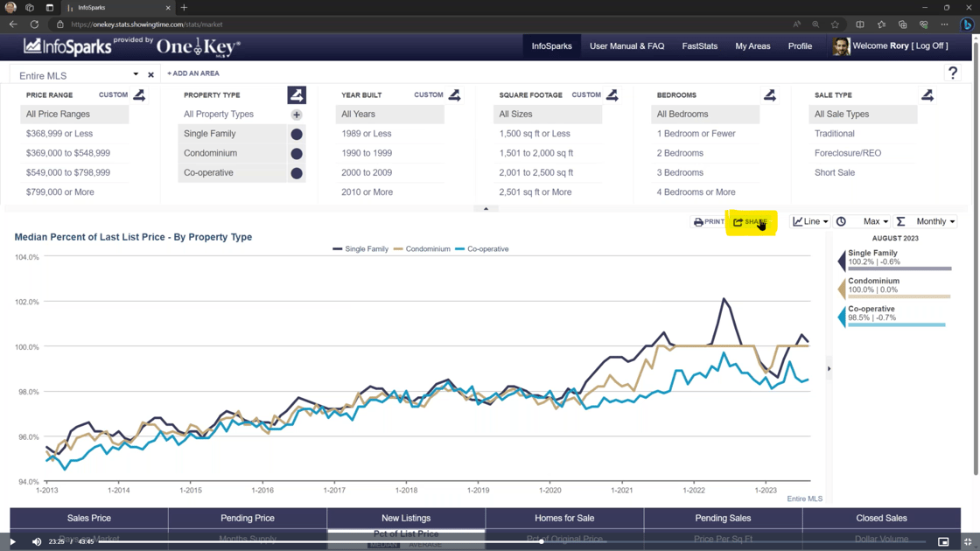The height and width of the screenshot is (551, 980).
Task: Click the Bedrooms pencil edit icon
Action: 770,95
